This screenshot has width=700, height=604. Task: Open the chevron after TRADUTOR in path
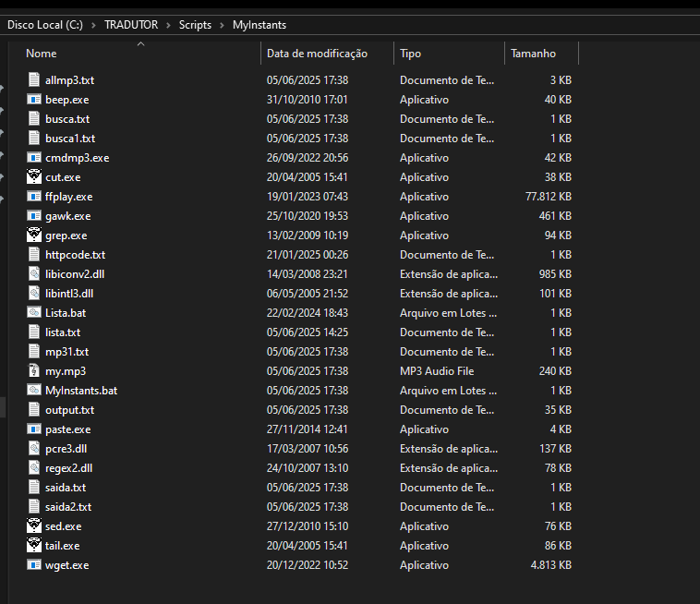(168, 25)
